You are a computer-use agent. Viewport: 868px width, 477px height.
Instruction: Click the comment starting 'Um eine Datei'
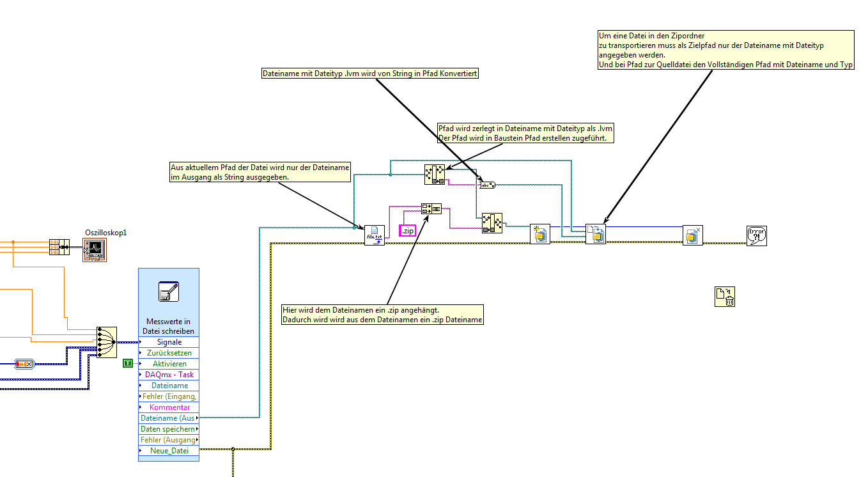(x=725, y=50)
